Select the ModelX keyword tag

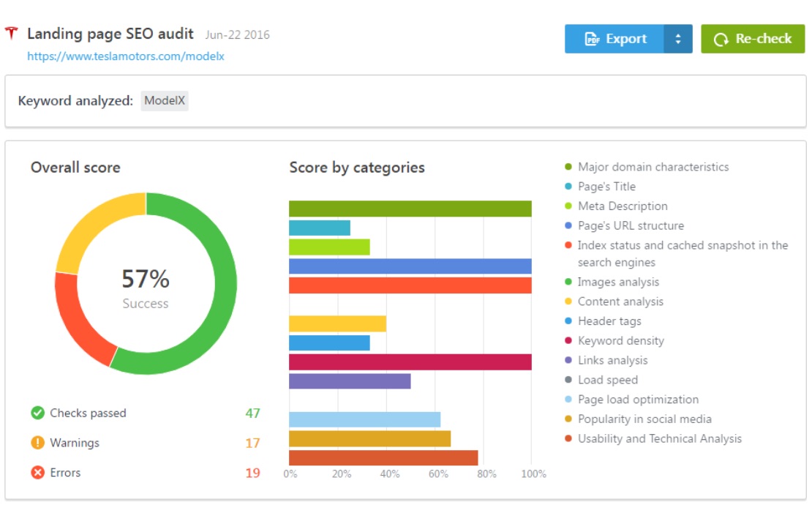[x=165, y=101]
